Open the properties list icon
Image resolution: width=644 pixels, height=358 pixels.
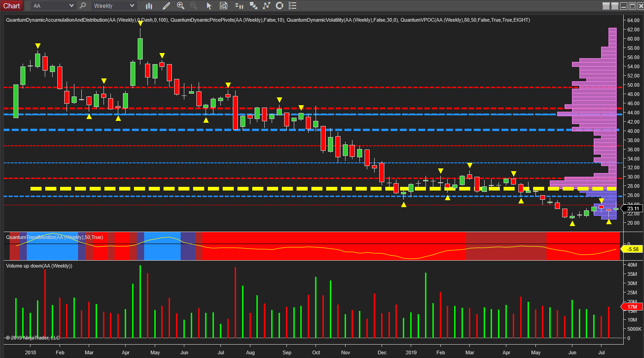tap(292, 6)
